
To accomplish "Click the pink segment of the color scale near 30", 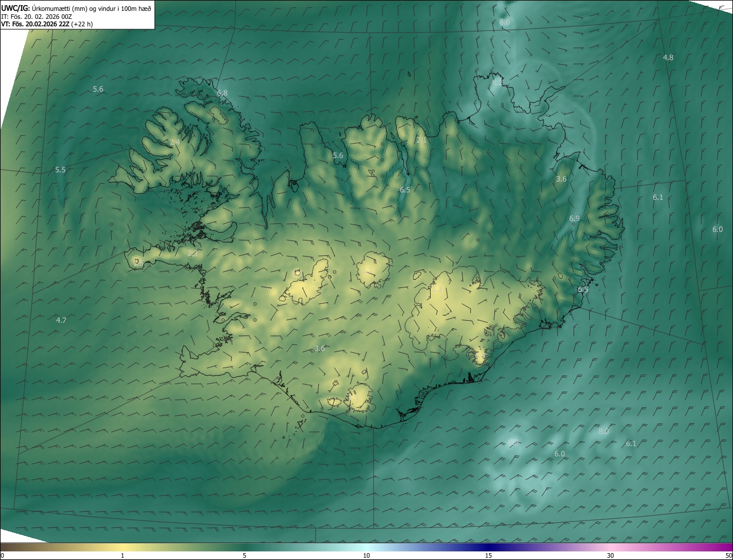I will click(610, 547).
